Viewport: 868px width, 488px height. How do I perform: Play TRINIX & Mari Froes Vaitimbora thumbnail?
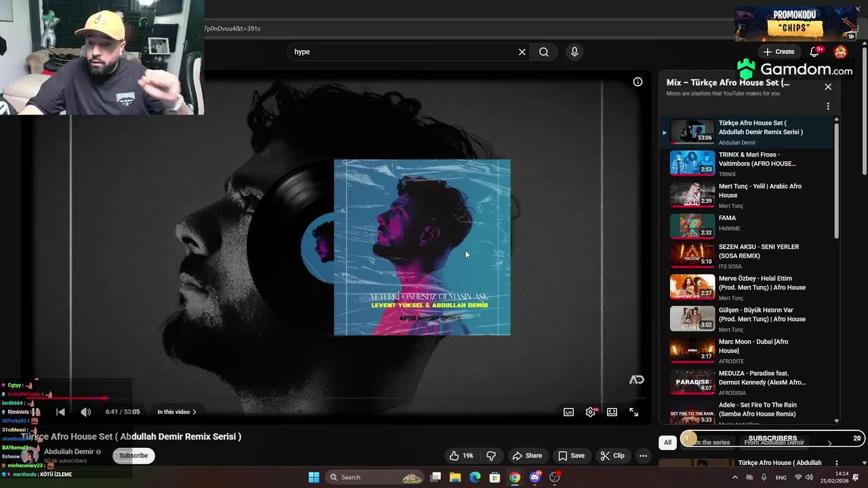tap(692, 163)
